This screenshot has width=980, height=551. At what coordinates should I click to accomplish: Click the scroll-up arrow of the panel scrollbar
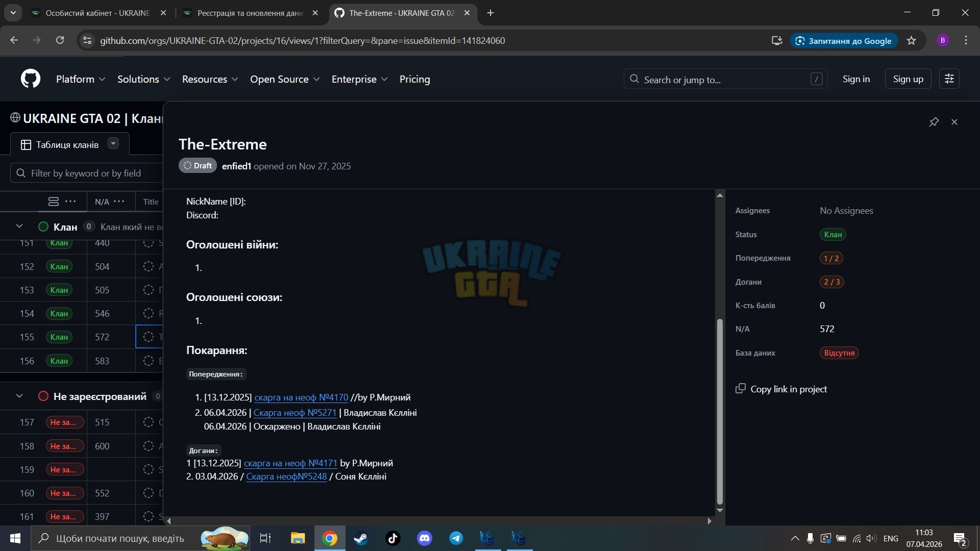tap(720, 195)
